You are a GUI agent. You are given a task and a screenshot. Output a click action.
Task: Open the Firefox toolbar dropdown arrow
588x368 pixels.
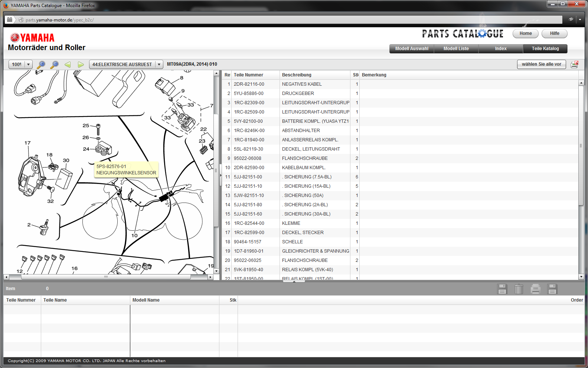coord(580,20)
